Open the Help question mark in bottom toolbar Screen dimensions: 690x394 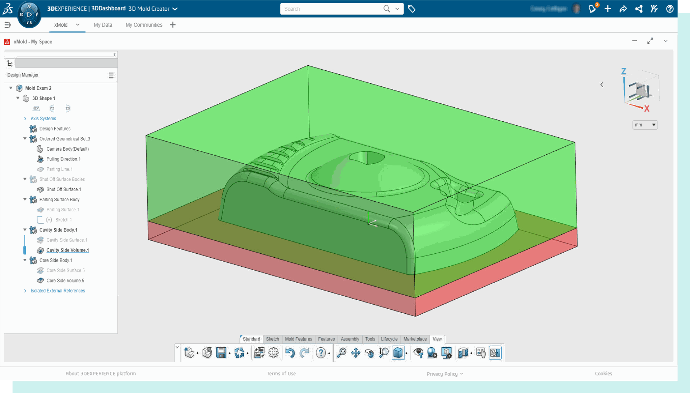point(321,353)
